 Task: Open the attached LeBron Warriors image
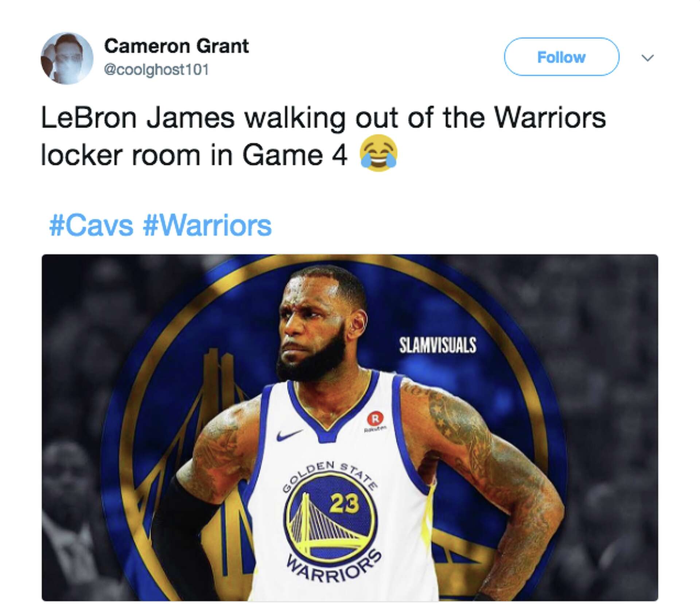click(350, 427)
